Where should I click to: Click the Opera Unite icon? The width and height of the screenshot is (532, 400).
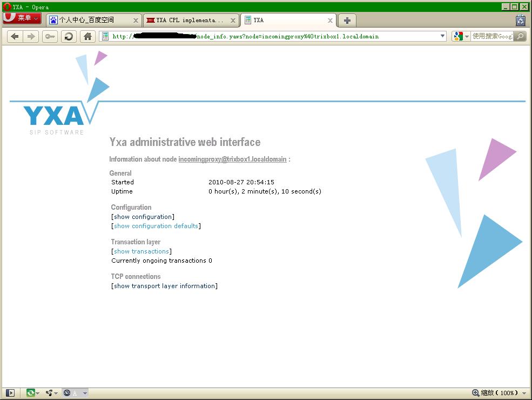tap(49, 393)
